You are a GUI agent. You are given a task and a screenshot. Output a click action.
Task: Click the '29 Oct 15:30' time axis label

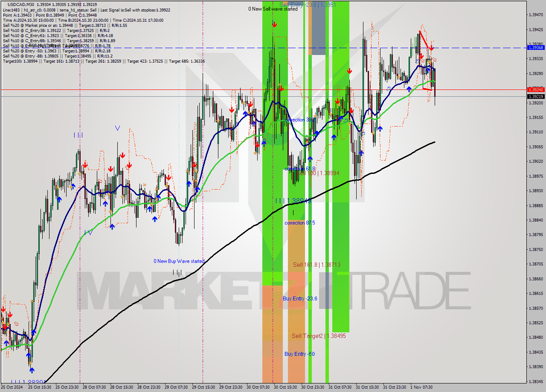click(203, 387)
